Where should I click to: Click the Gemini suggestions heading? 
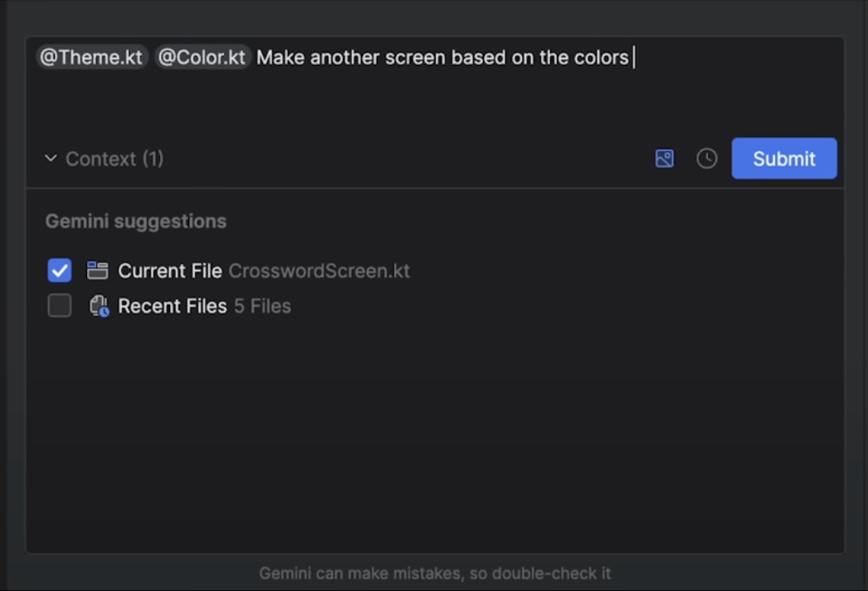pyautogui.click(x=135, y=222)
